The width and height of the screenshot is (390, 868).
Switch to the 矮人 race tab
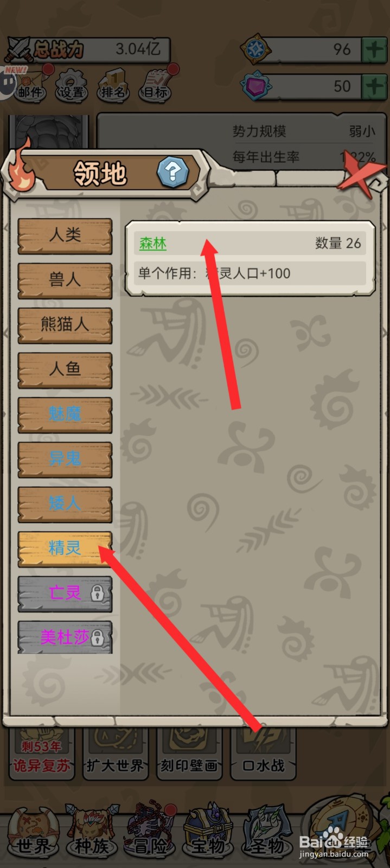tap(65, 504)
